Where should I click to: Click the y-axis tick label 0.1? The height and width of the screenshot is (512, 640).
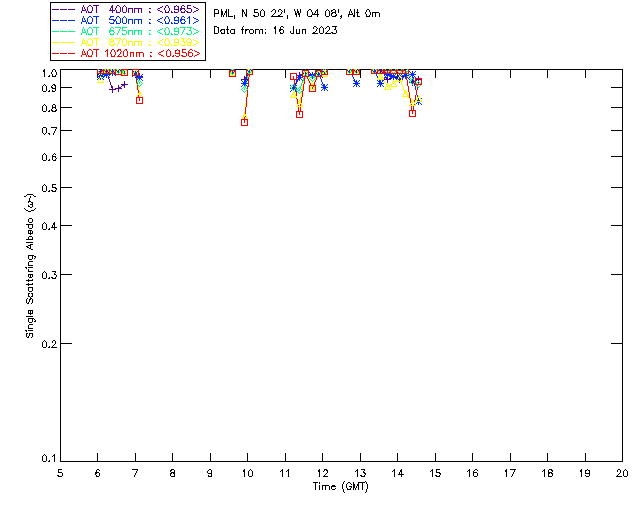[46, 459]
